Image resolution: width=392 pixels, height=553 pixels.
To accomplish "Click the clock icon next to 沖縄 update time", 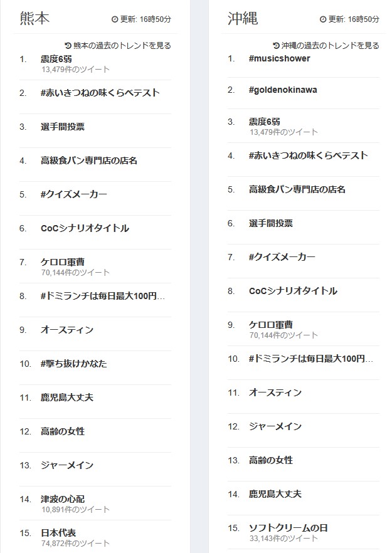I will click(x=323, y=19).
